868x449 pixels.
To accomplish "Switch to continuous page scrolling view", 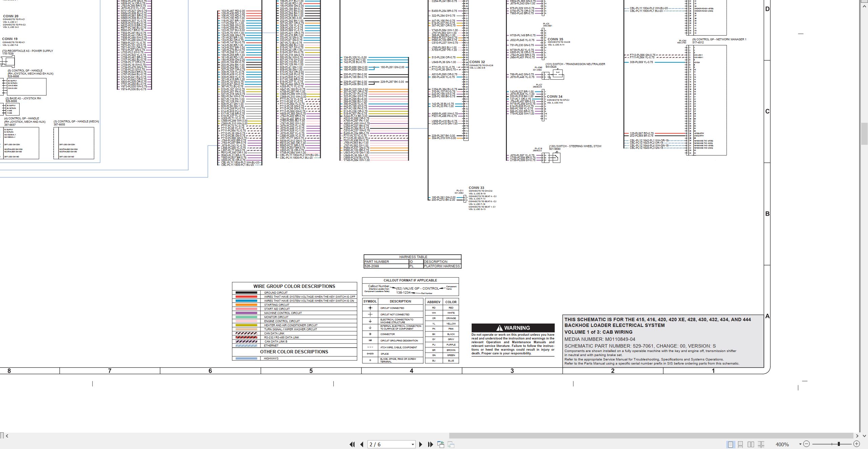I will 741,444.
